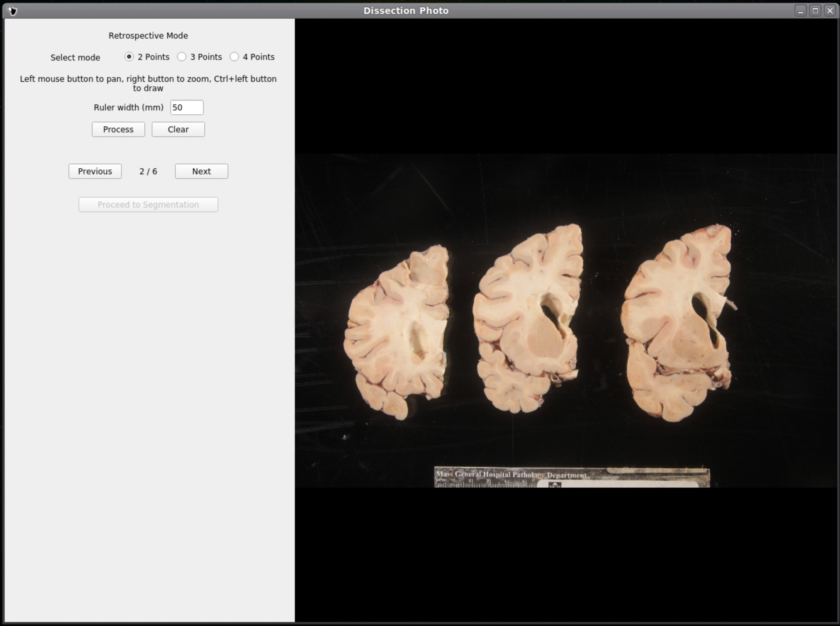Viewport: 840px width, 626px height.
Task: Select the 4 Points mode
Action: point(235,57)
